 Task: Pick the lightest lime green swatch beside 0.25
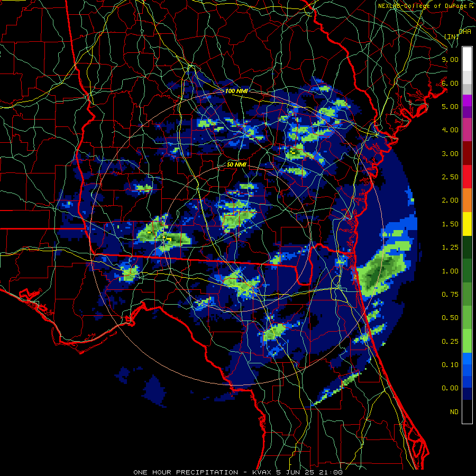pyautogui.click(x=467, y=341)
